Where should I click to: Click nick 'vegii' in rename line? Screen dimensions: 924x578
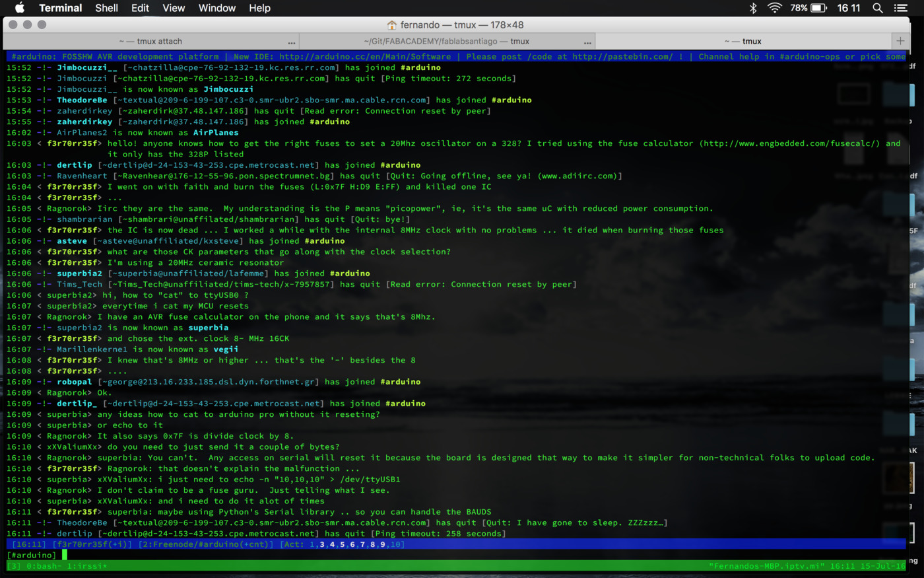(x=226, y=349)
